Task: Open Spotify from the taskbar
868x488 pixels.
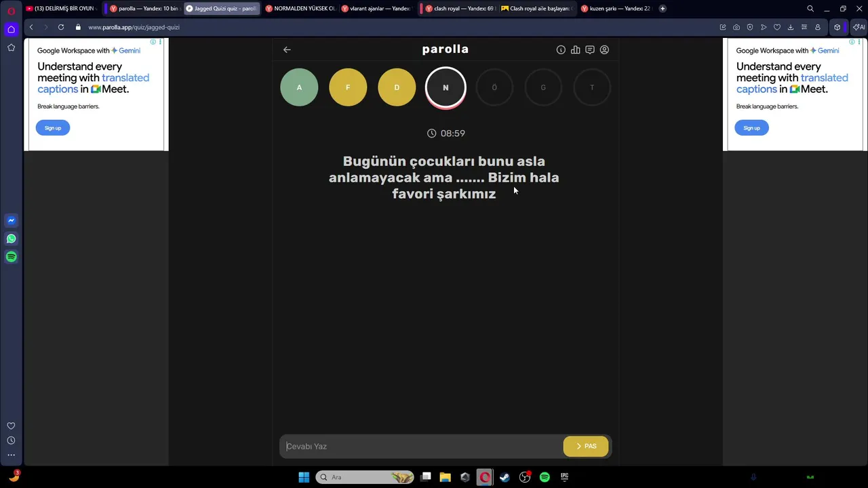Action: pos(545,477)
